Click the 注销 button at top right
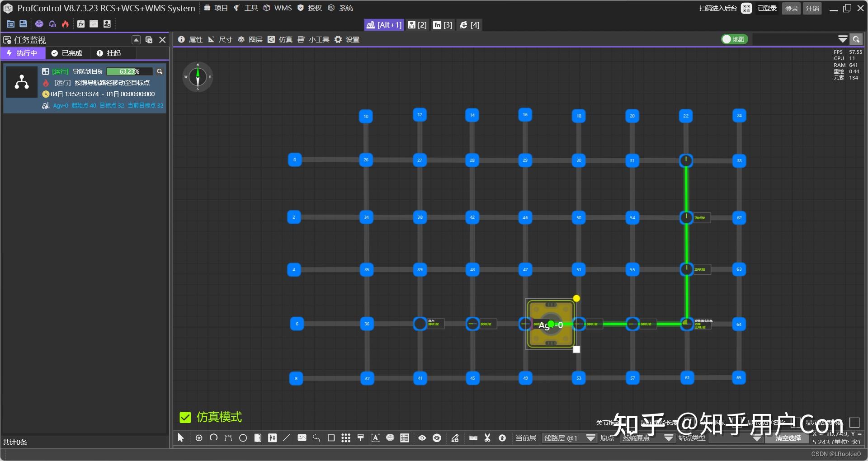 (x=812, y=8)
